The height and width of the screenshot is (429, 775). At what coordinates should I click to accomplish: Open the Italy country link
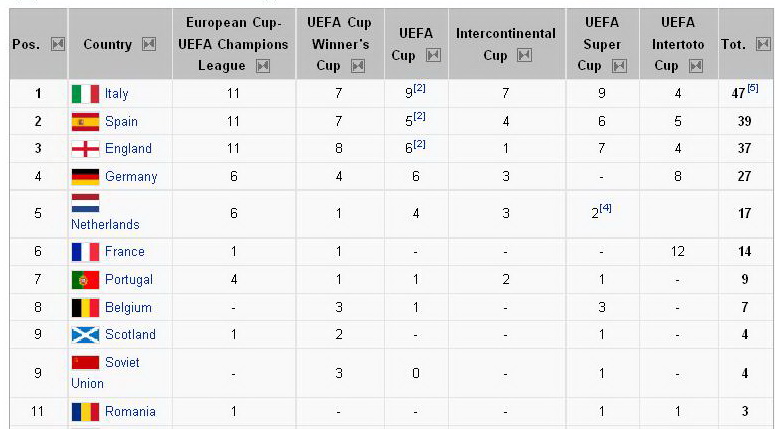pyautogui.click(x=116, y=94)
